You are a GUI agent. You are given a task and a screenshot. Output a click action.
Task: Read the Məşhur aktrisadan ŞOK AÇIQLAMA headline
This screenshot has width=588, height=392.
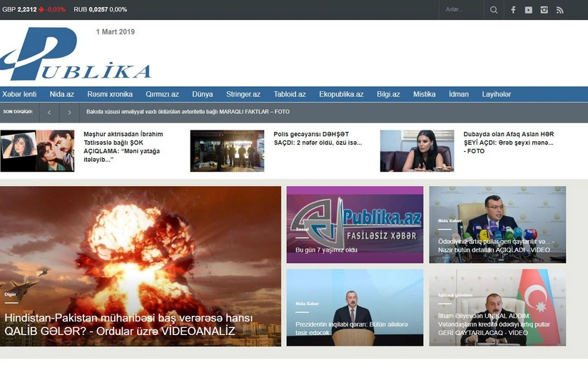[123, 147]
